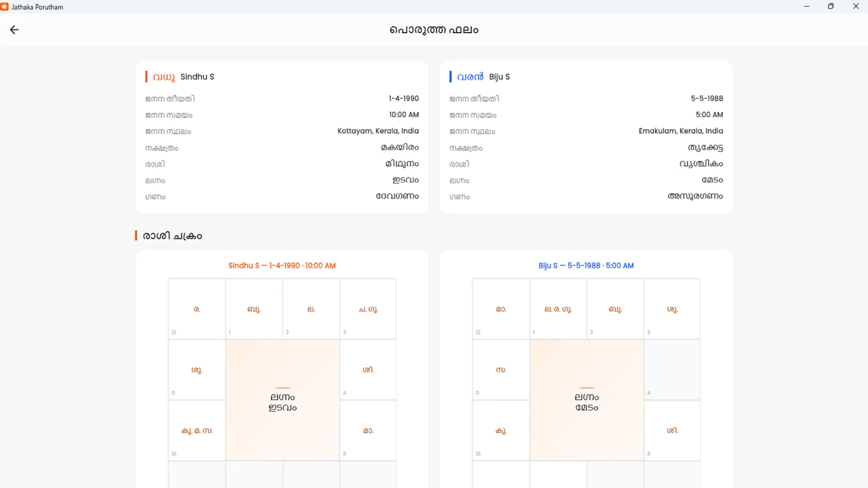
Task: Click Biju's nakshatra value "തൃക്കേട്ട"
Action: pyautogui.click(x=705, y=147)
